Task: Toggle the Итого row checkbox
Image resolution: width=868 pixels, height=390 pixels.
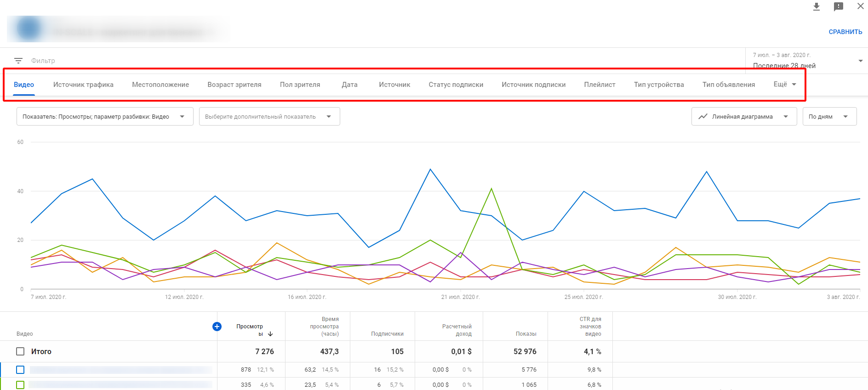Action: (x=20, y=351)
